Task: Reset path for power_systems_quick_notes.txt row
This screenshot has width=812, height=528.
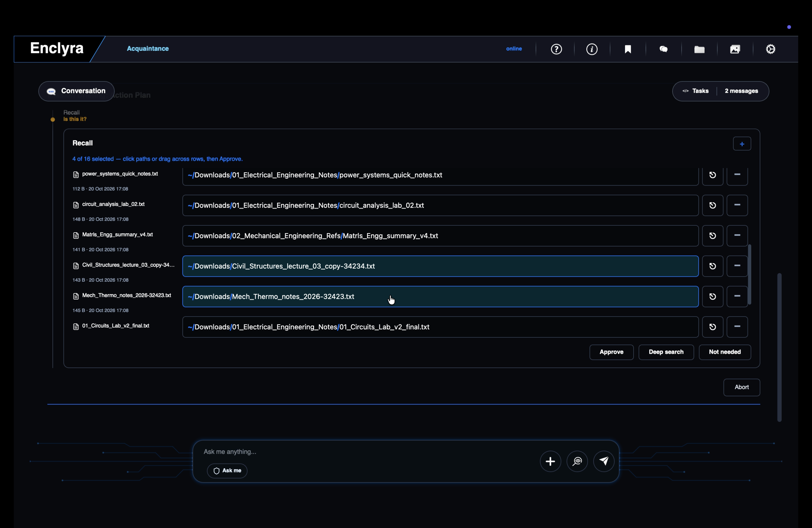Action: [713, 175]
